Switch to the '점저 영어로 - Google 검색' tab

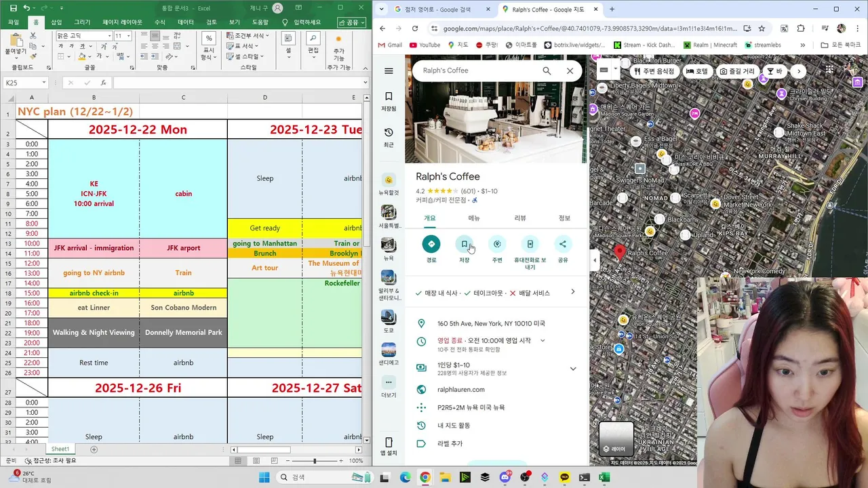pyautogui.click(x=441, y=9)
